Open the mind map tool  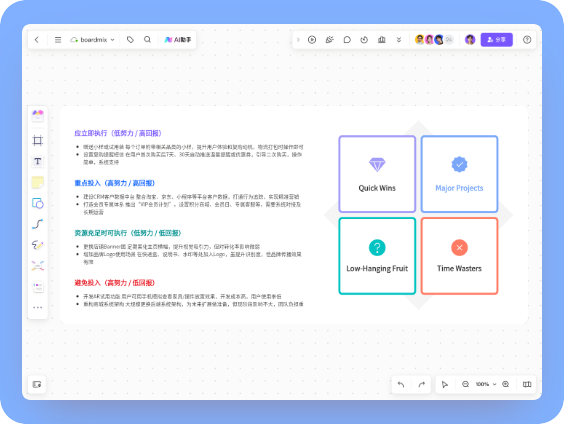click(37, 266)
